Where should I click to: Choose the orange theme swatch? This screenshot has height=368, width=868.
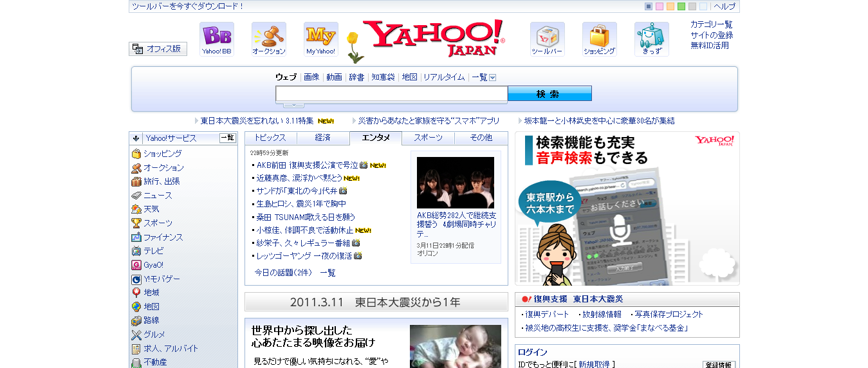tap(670, 6)
